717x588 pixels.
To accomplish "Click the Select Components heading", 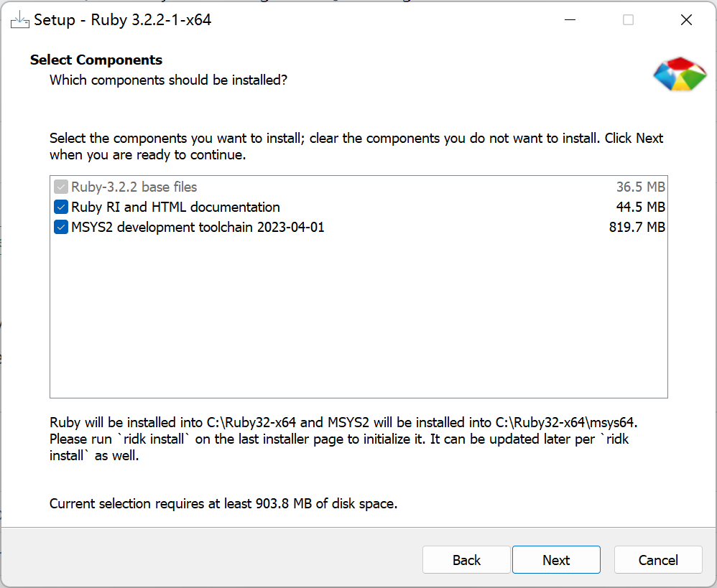I will click(x=96, y=60).
